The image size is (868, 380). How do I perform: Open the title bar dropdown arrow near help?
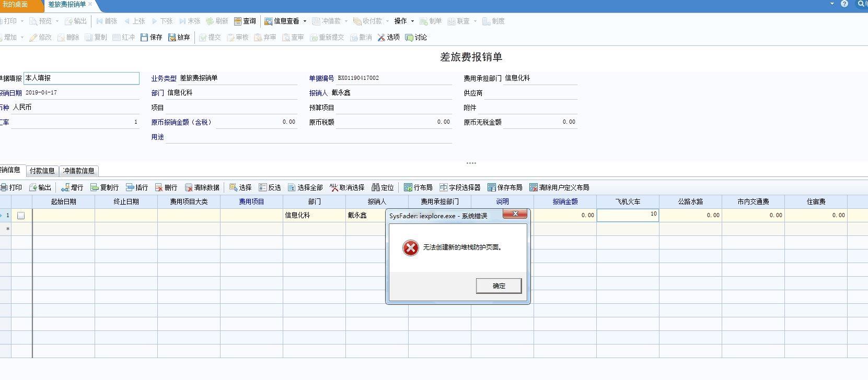[x=832, y=4]
